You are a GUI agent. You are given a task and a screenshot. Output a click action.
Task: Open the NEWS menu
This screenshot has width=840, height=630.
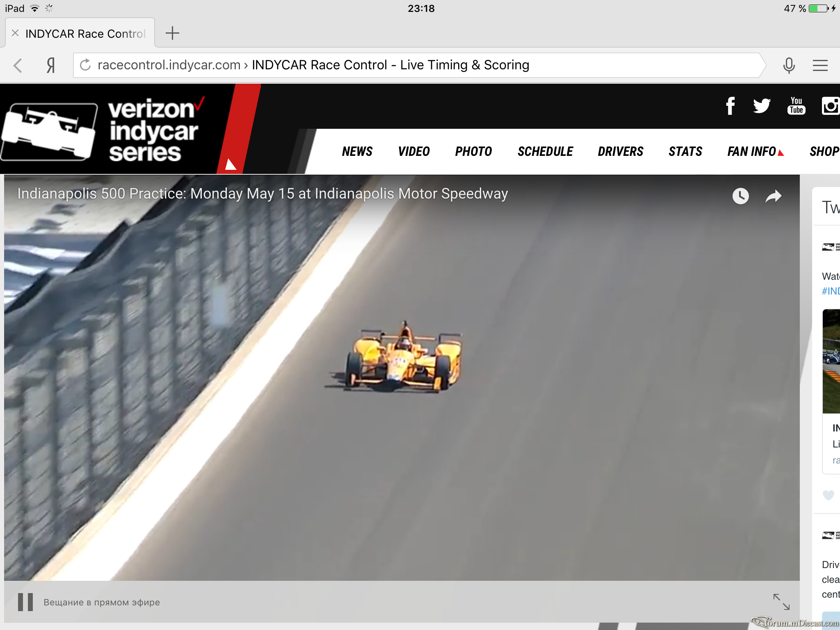(357, 152)
